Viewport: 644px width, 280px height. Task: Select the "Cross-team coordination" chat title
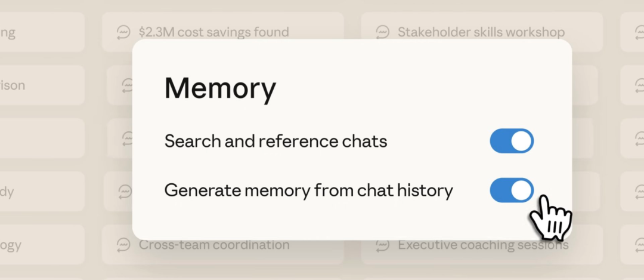pos(214,245)
